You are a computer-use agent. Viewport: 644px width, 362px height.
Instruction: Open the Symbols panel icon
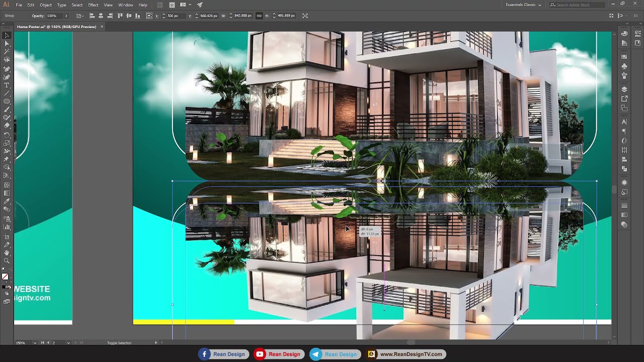pyautogui.click(x=624, y=66)
